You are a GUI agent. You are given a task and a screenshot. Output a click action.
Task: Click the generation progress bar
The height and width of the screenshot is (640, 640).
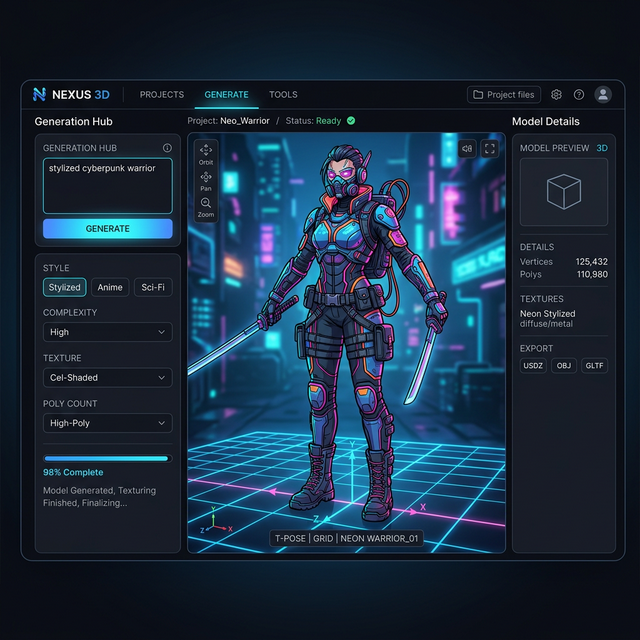tap(108, 458)
